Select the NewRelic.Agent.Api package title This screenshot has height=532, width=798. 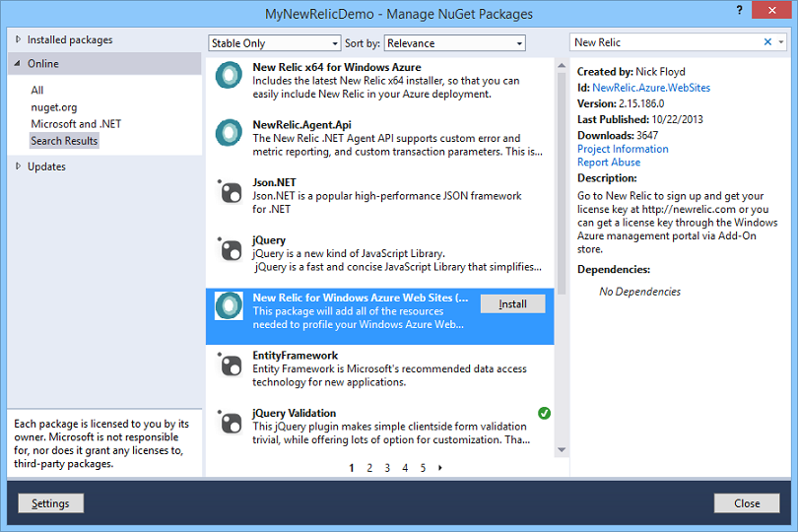point(301,125)
